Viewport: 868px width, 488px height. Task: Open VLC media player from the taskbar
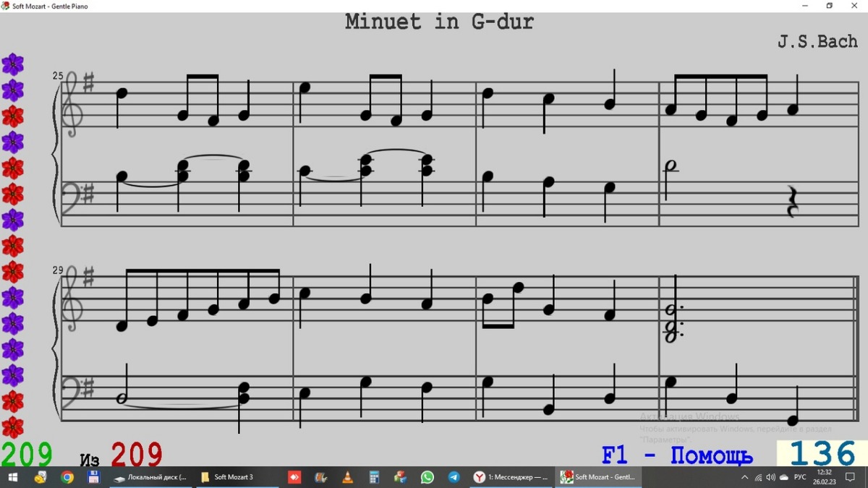[x=347, y=477]
